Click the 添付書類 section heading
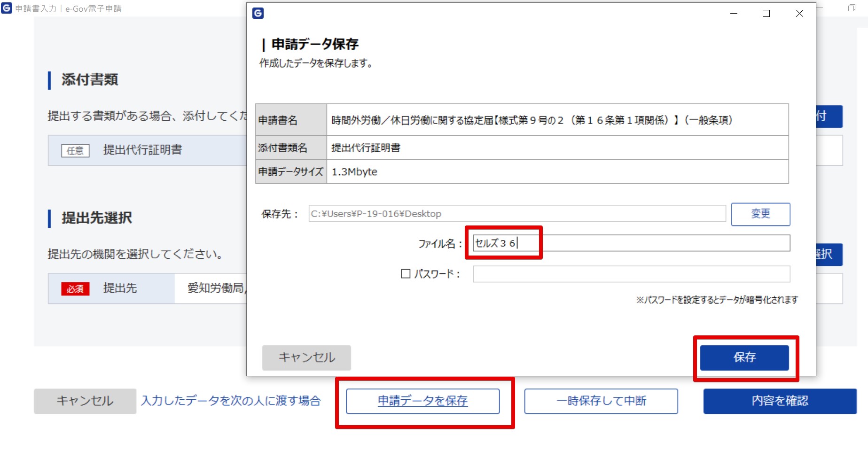 (89, 80)
